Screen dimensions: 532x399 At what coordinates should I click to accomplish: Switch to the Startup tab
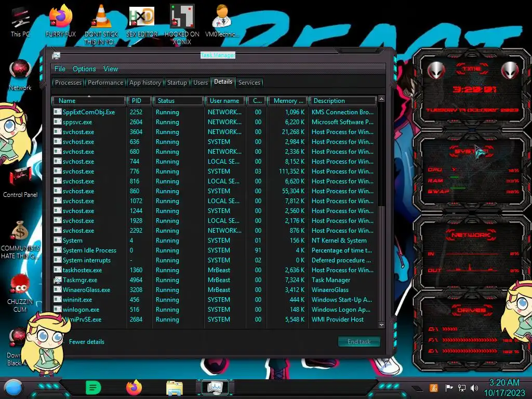point(177,83)
